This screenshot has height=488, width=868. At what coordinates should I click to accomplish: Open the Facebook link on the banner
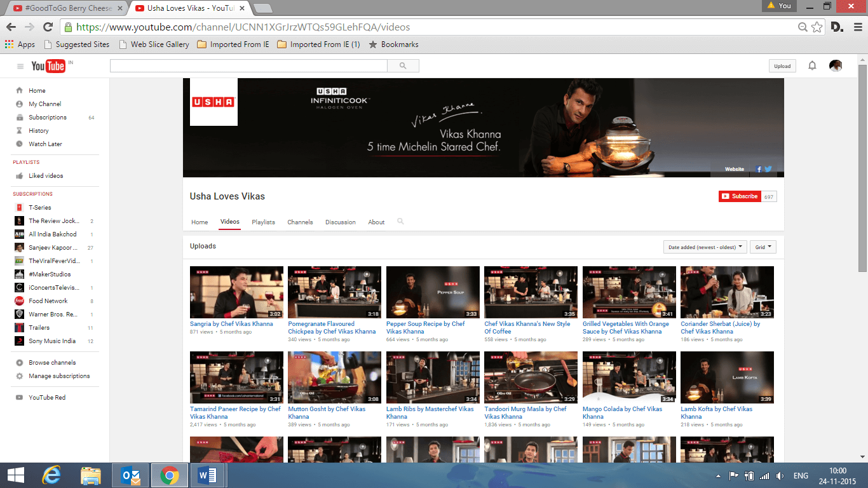point(759,170)
